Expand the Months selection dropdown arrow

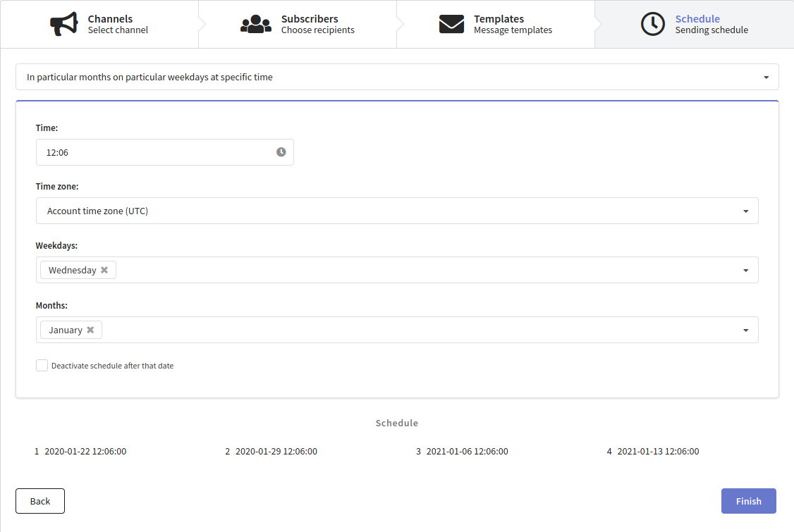(x=745, y=330)
